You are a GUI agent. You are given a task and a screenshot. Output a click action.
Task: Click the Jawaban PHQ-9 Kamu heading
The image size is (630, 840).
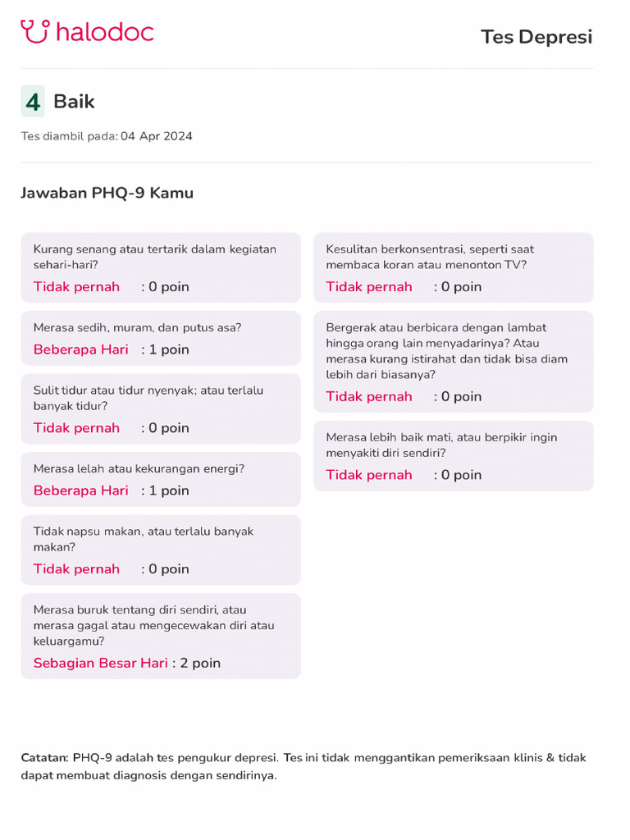[107, 194]
